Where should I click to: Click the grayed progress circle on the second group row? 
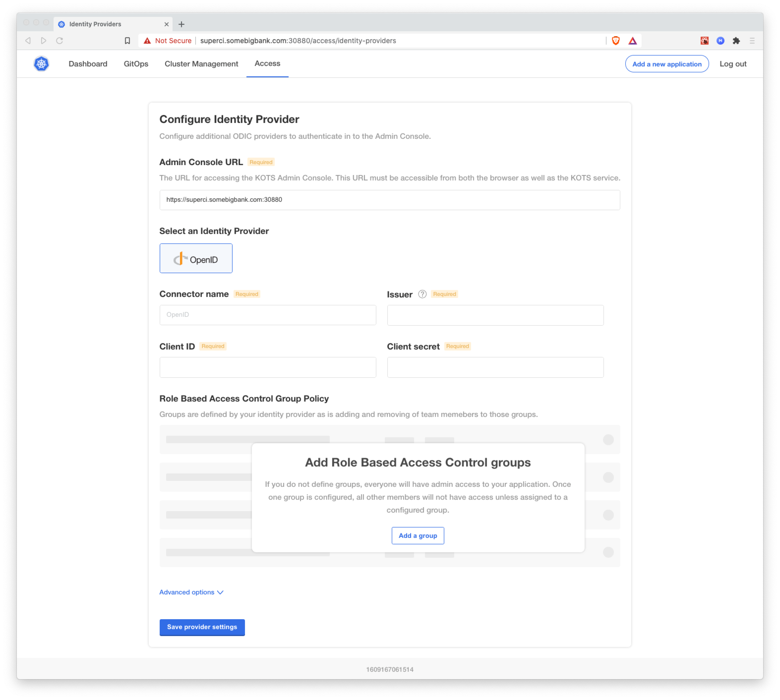608,477
